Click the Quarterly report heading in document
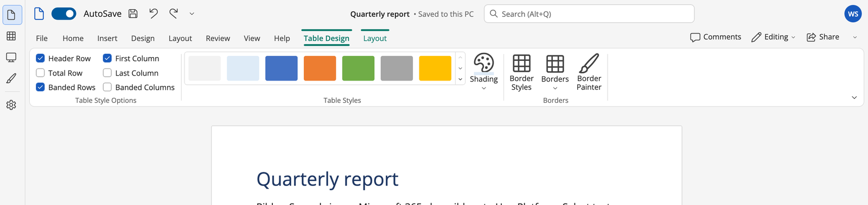Viewport: 868px width, 205px height. tap(327, 179)
